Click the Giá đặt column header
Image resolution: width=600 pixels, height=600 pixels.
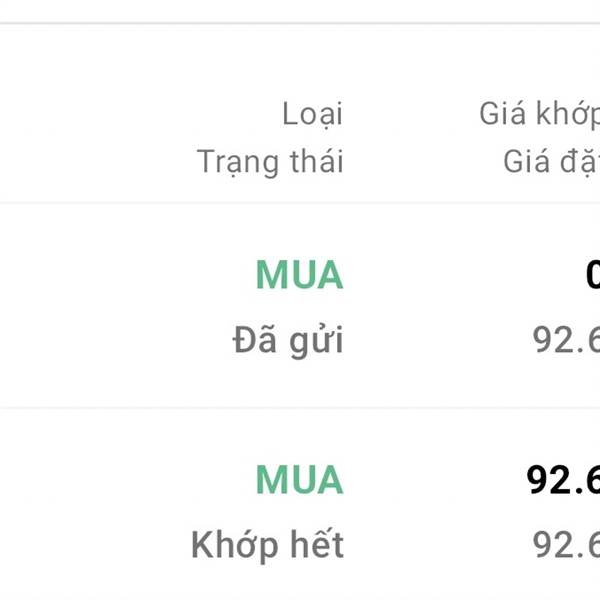[552, 161]
